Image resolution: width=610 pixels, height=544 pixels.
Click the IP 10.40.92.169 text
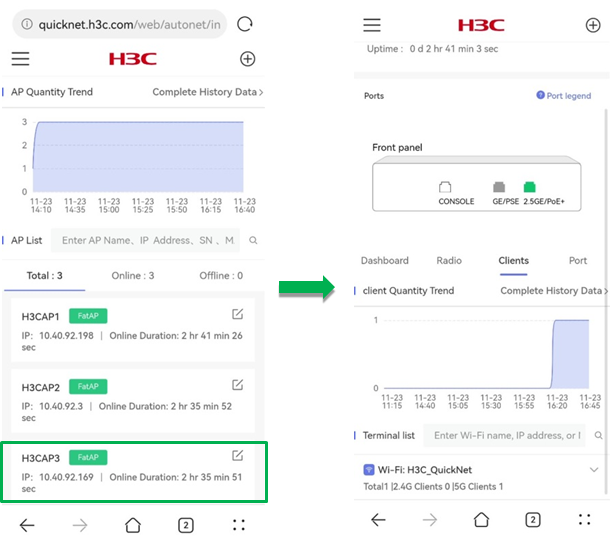coord(58,477)
